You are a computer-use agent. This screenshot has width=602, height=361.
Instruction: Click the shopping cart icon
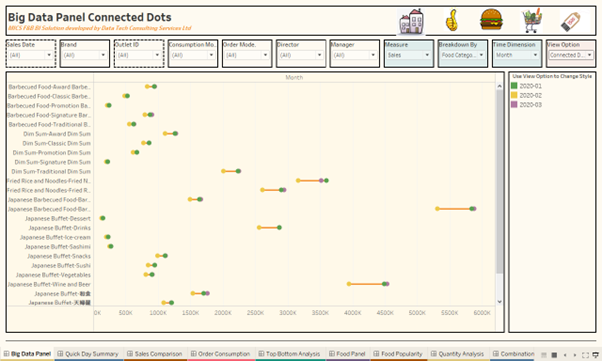532,20
